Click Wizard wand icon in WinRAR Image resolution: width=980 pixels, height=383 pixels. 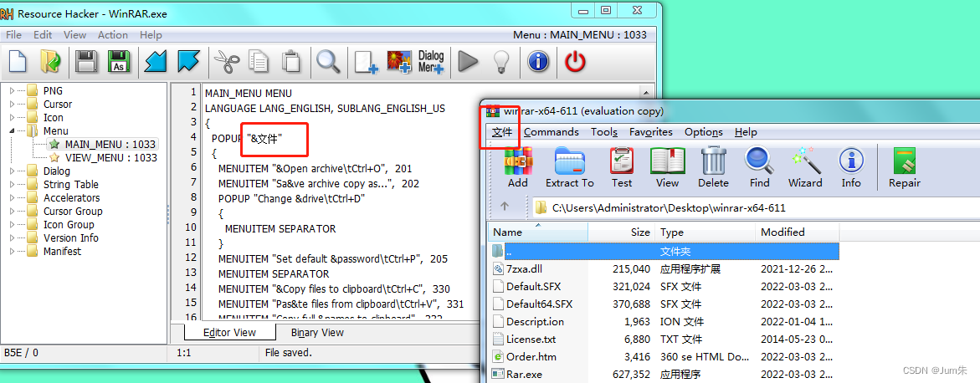(805, 167)
